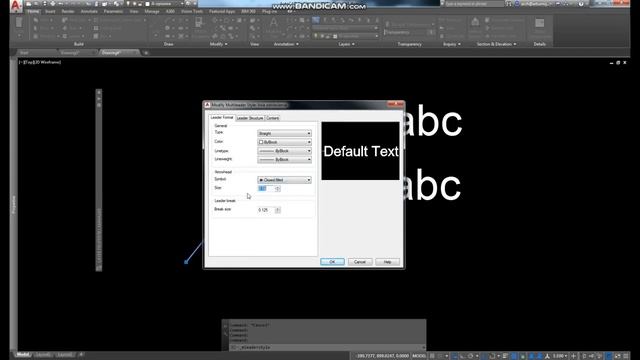This screenshot has height=360, width=640.
Task: Click the Break size input field
Action: click(266, 210)
